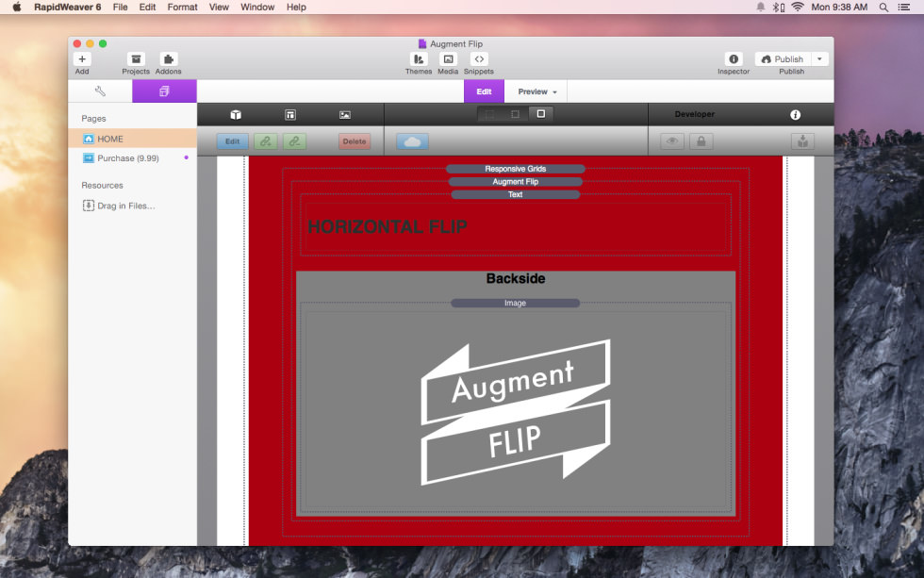
Task: Open the Projects window
Action: click(x=136, y=58)
